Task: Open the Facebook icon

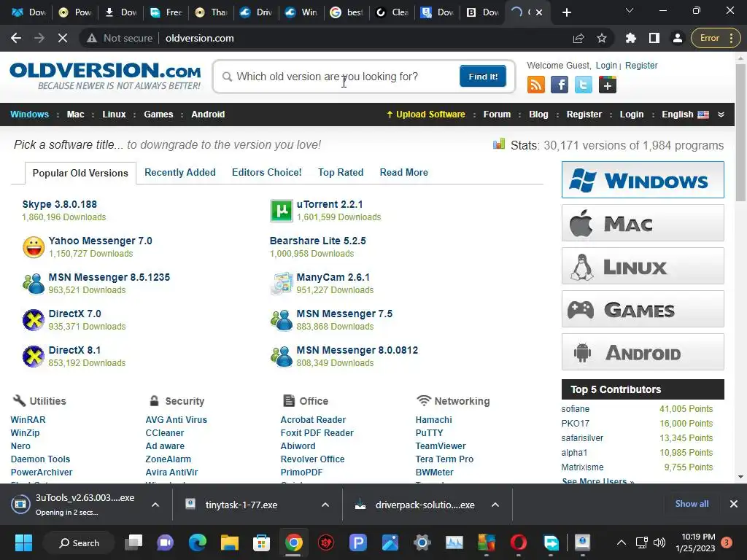Action: [560, 85]
